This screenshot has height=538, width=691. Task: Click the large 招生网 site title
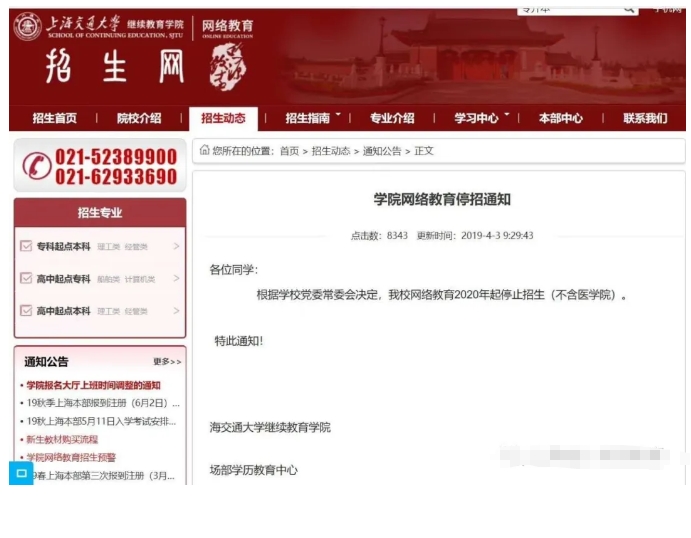(x=115, y=67)
